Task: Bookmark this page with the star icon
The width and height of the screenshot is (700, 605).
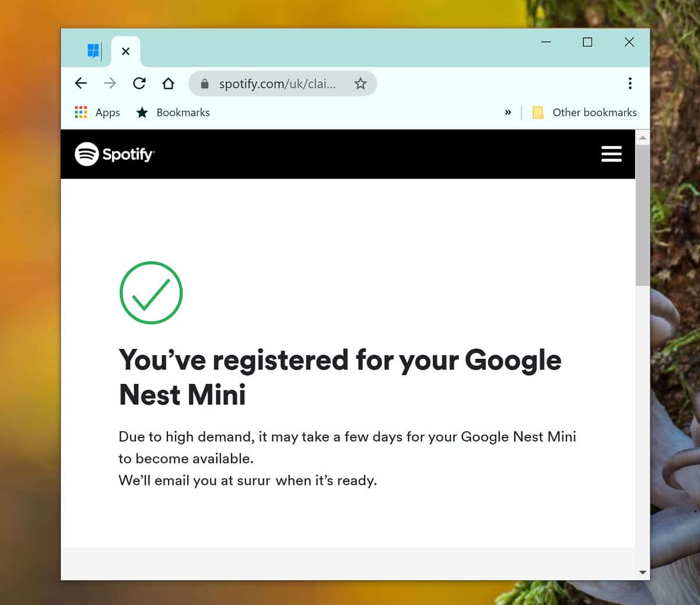Action: [x=360, y=83]
